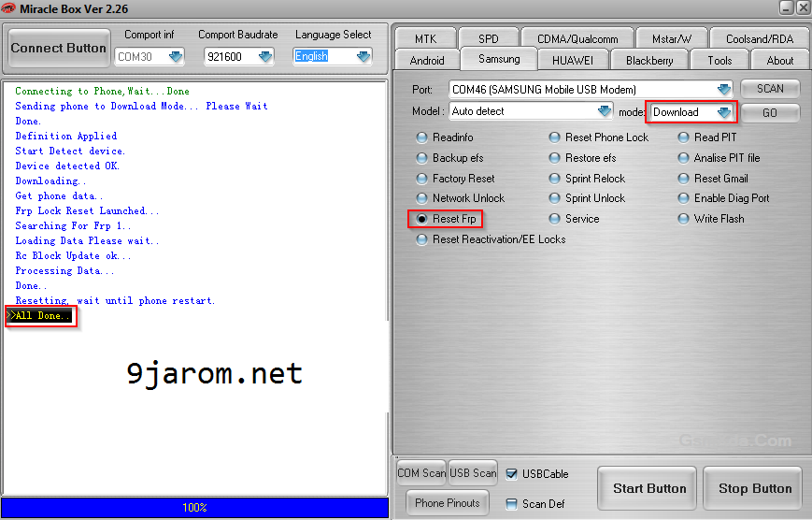Open the Coolsand/RDA tab

click(x=759, y=39)
